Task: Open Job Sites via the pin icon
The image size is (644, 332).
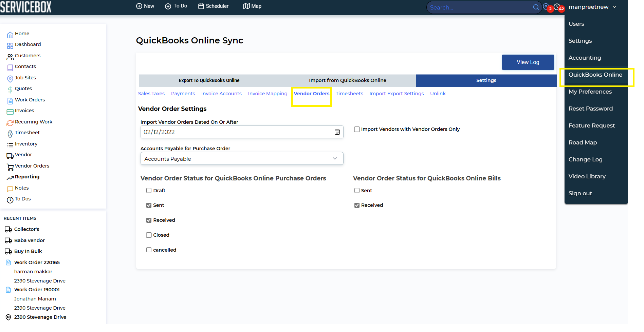Action: coord(10,79)
